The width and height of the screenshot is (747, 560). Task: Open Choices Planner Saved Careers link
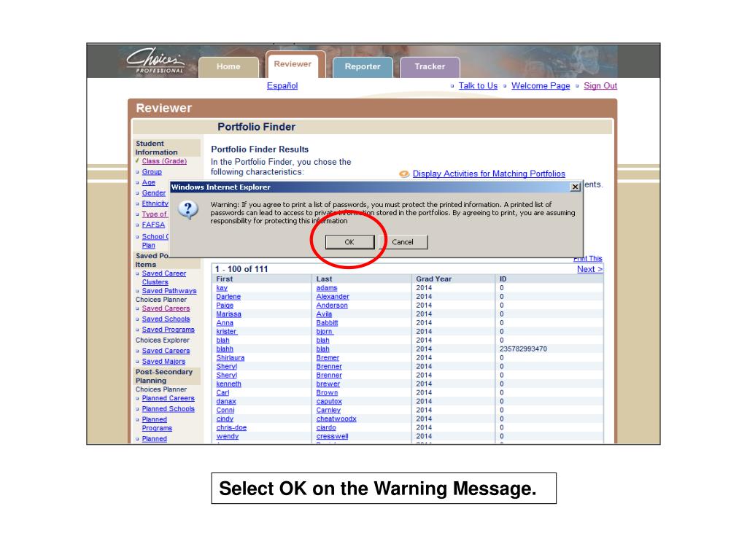(x=166, y=308)
